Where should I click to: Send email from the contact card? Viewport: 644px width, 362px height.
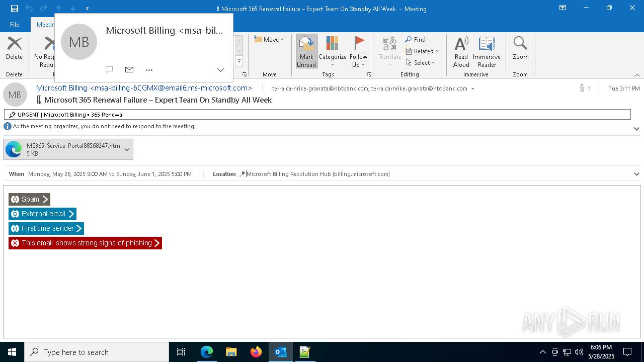click(129, 69)
